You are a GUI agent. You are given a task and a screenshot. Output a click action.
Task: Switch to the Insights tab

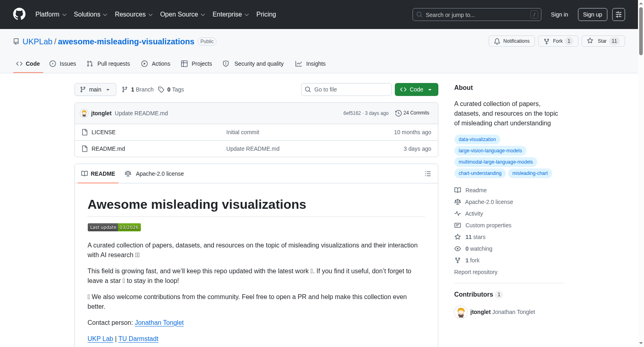click(x=310, y=64)
